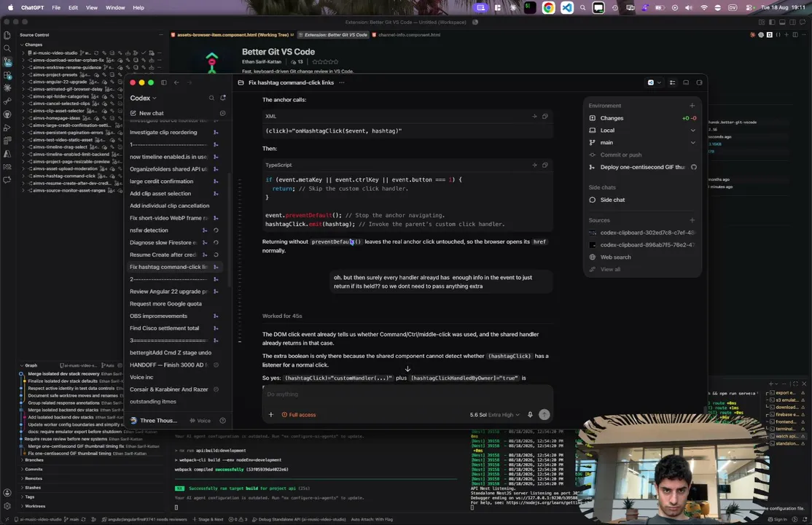Viewport: 812px width, 525px height.
Task: Expand the Local environment dropdown
Action: [693, 131]
